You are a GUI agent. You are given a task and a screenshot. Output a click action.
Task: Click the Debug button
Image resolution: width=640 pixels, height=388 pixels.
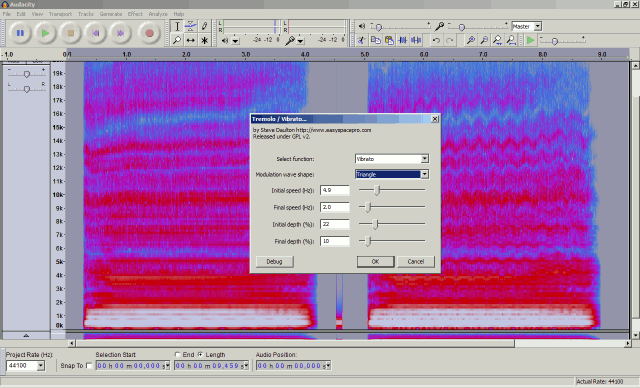[274, 262]
